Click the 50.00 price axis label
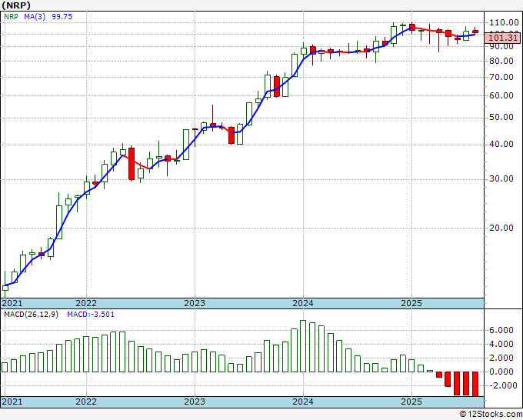 coord(501,118)
